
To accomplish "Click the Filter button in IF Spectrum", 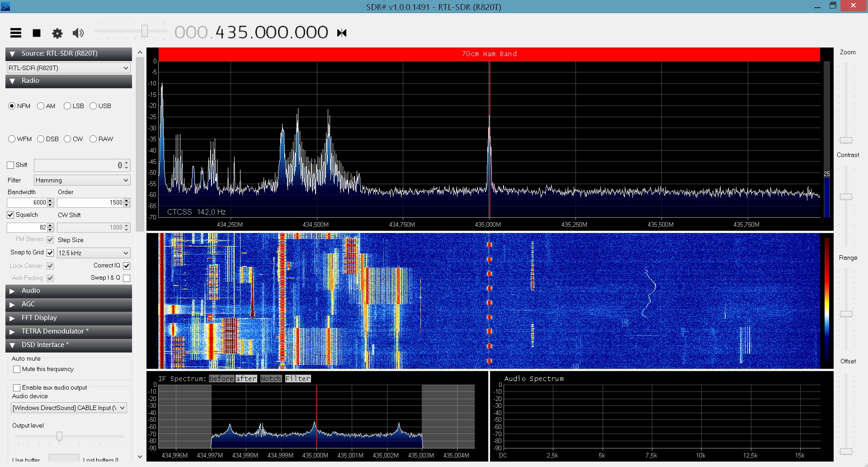I will tap(298, 379).
